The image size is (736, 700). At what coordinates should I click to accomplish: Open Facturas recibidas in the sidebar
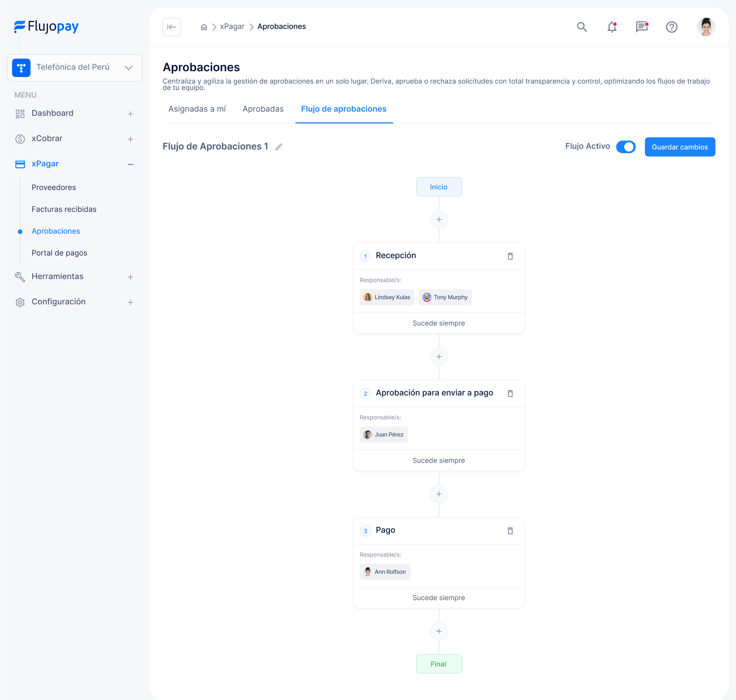(64, 209)
